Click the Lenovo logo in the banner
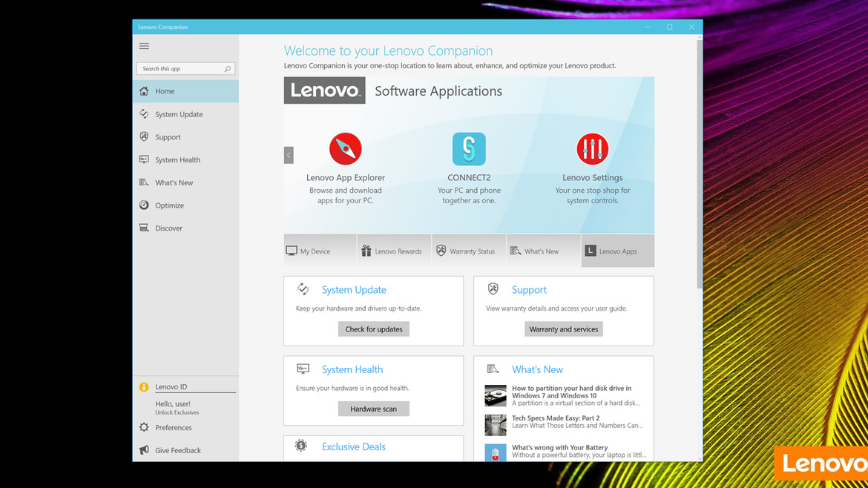868x488 pixels. (x=324, y=90)
